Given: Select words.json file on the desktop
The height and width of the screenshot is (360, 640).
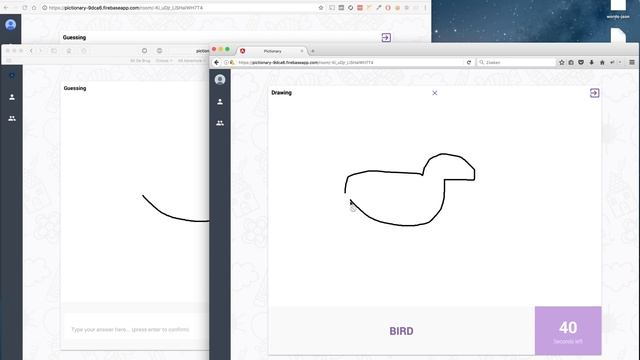Looking at the screenshot, I should (x=618, y=10).
